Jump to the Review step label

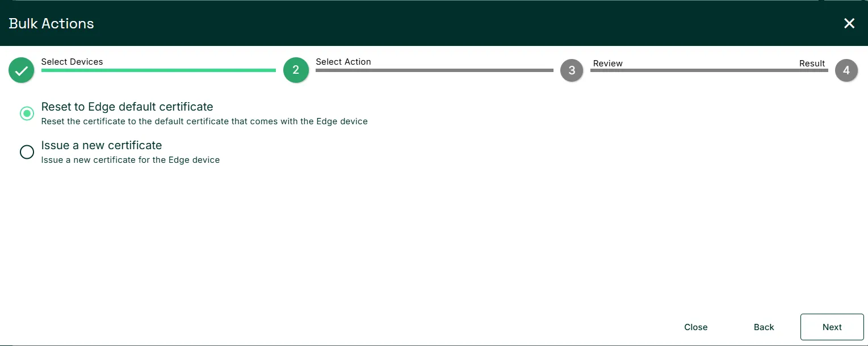pyautogui.click(x=608, y=64)
